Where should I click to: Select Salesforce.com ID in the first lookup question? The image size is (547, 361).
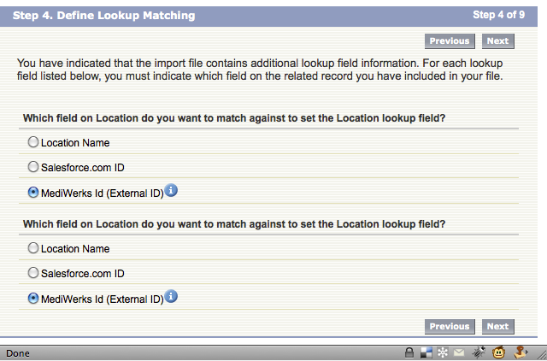tap(33, 167)
